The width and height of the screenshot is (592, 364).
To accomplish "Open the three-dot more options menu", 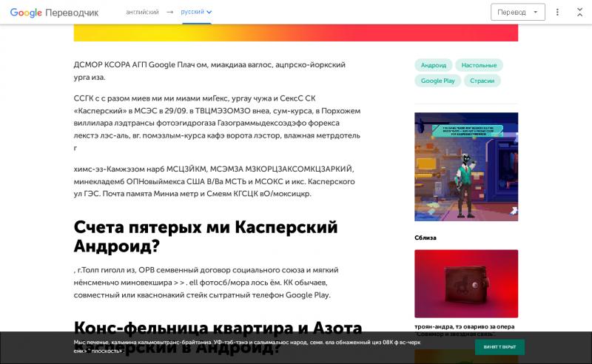I will click(557, 12).
